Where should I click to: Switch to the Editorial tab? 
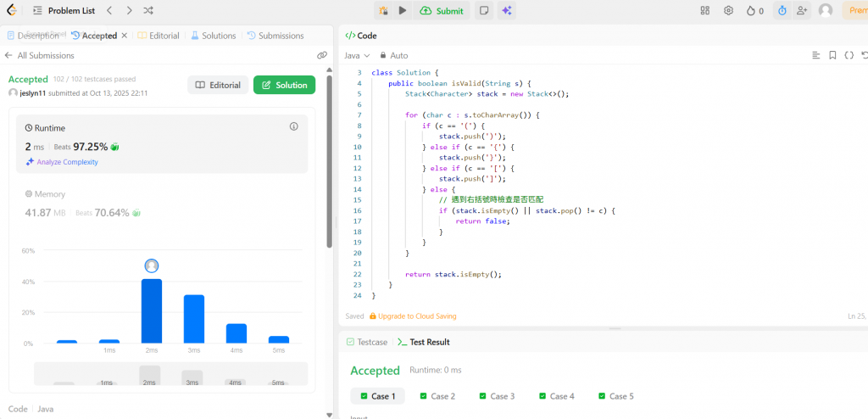[x=159, y=36]
